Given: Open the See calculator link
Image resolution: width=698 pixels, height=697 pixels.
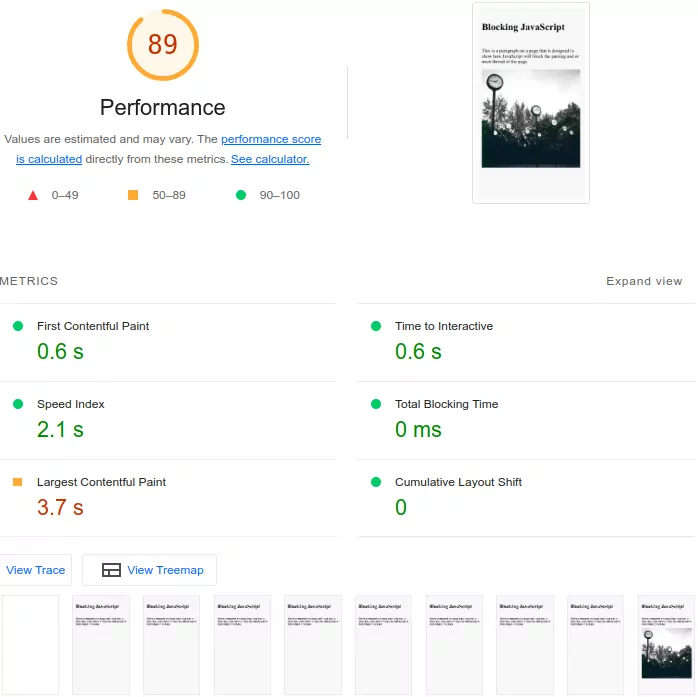Looking at the screenshot, I should point(270,159).
